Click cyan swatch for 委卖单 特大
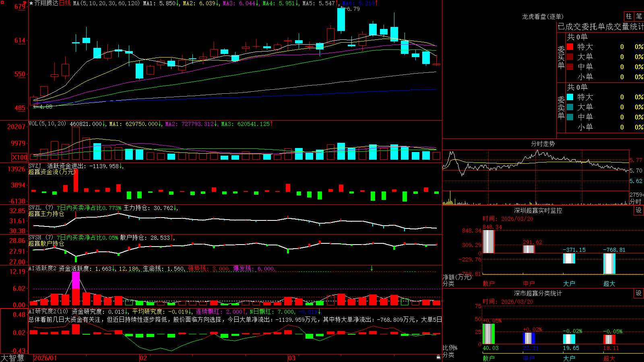The image size is (644, 362). point(570,97)
